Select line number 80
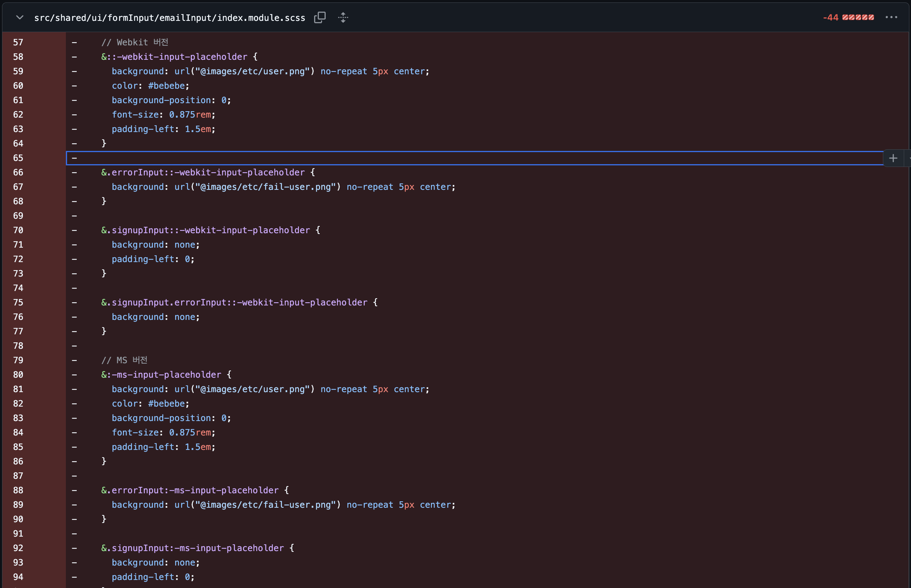The width and height of the screenshot is (911, 588). [18, 375]
